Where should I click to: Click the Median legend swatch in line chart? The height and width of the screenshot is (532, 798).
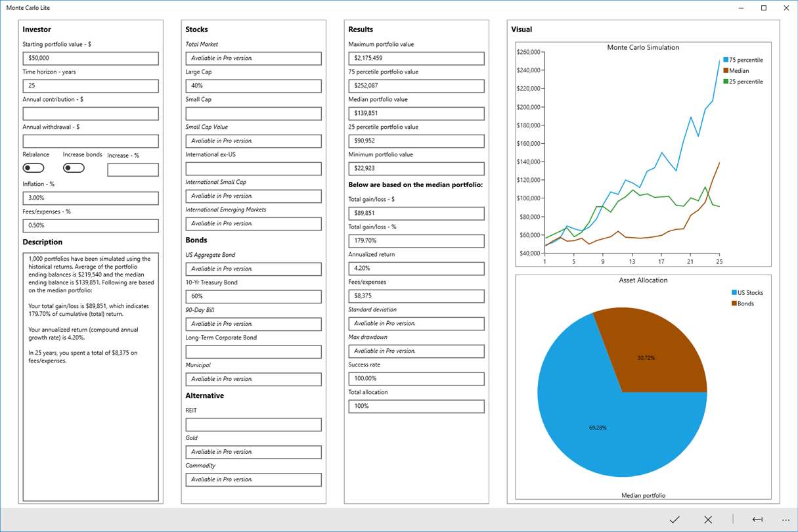(726, 70)
